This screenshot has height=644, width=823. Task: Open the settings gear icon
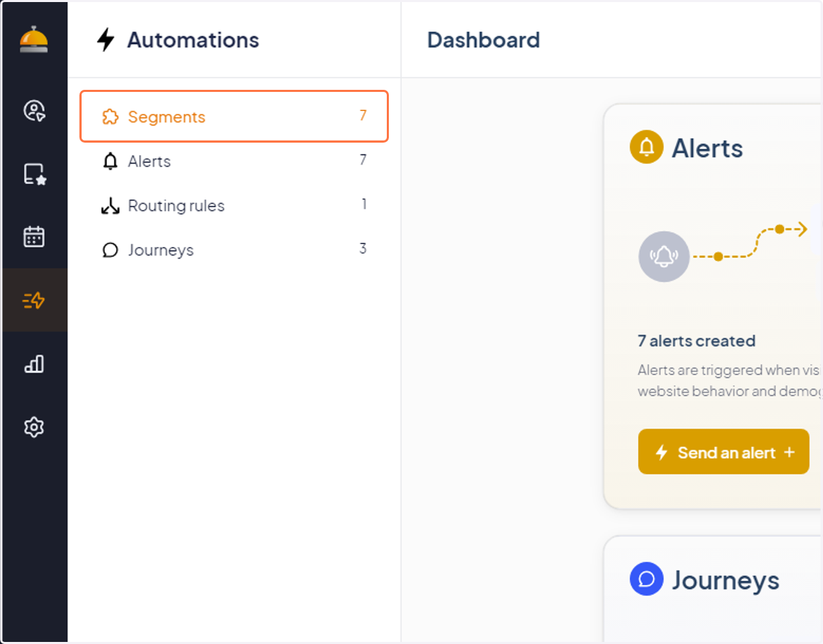[x=34, y=427]
